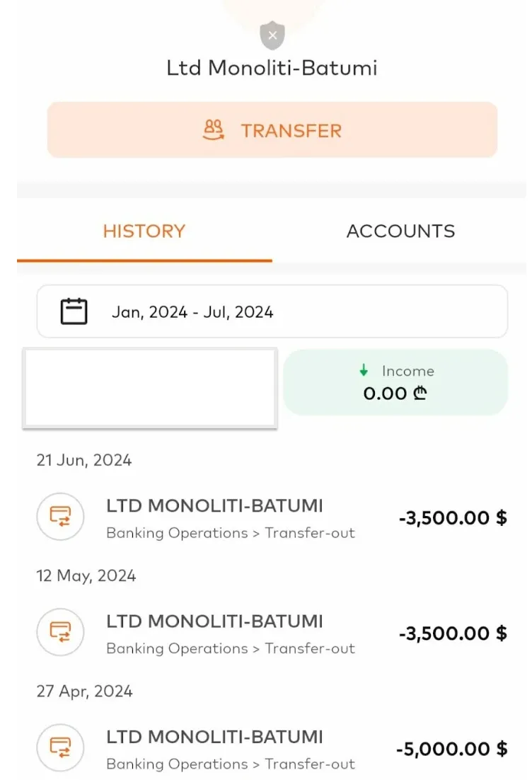Tap the green Income arrow icon
Screen dimensions: 532x780
click(364, 370)
